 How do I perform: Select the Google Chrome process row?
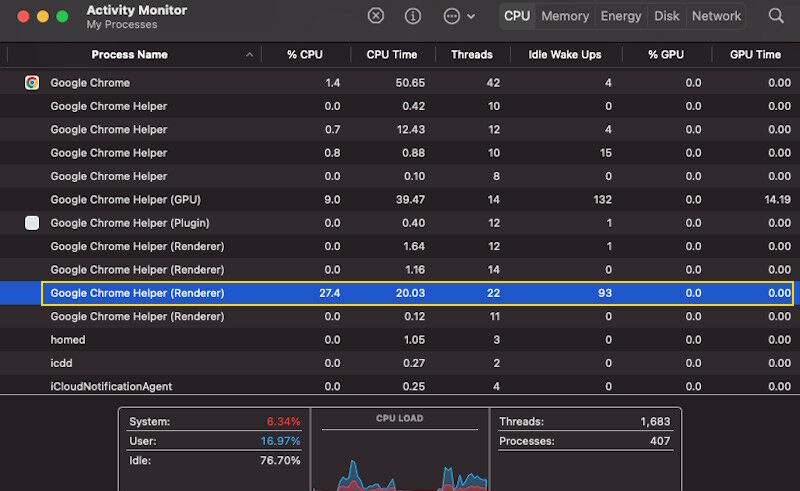click(x=400, y=83)
